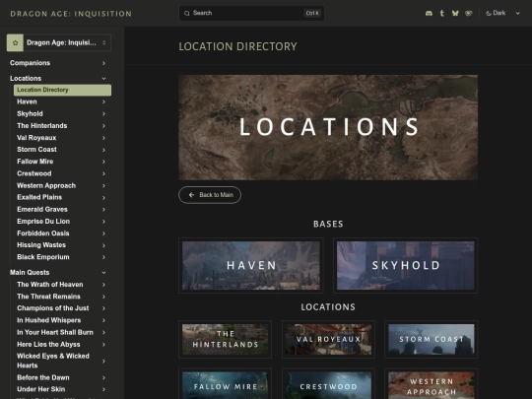The image size is (532, 399).
Task: Expand the Fallow Mire sidebar chevron
Action: pos(103,162)
